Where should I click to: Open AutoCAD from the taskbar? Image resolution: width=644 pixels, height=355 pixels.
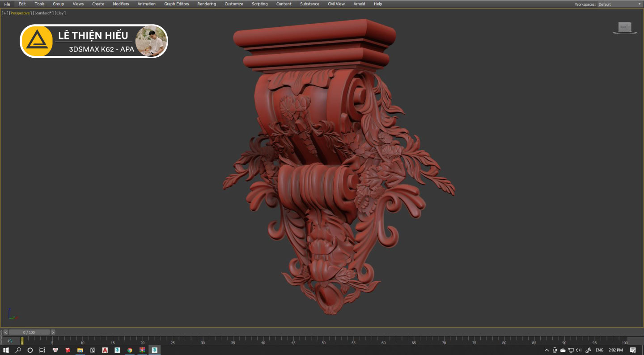(105, 350)
